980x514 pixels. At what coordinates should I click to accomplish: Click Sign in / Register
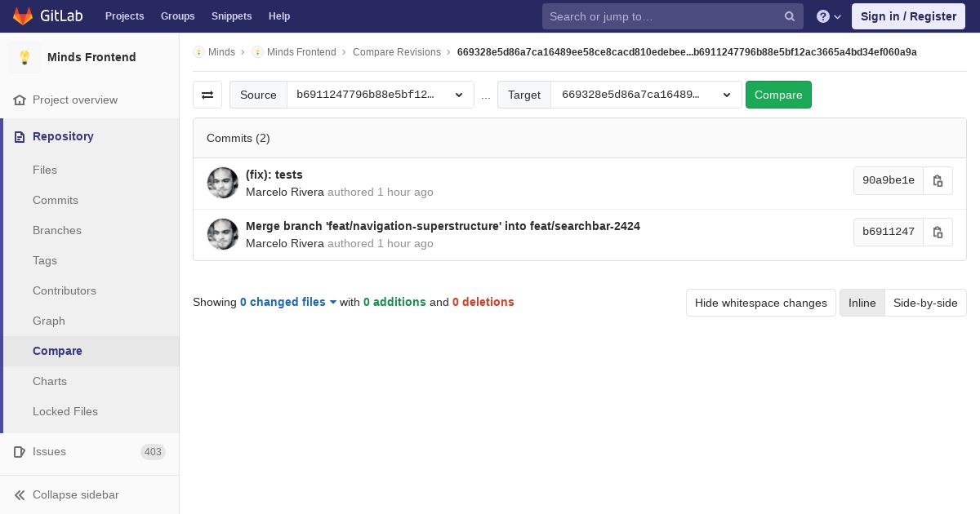tap(908, 16)
